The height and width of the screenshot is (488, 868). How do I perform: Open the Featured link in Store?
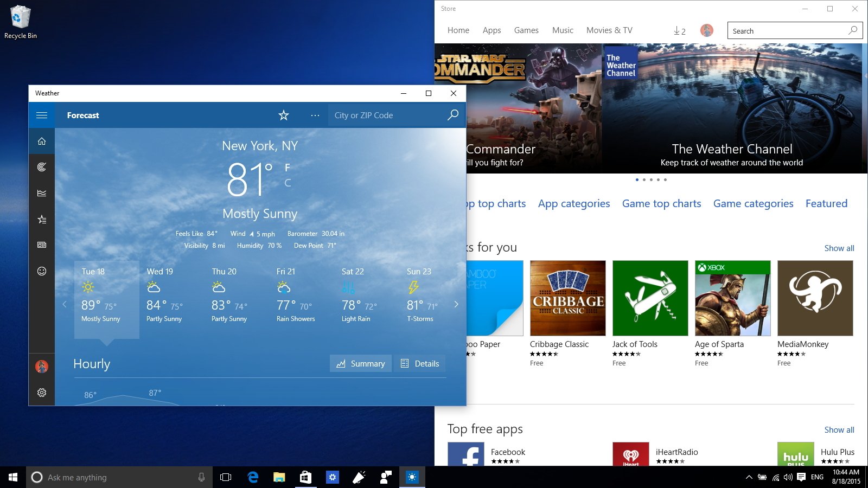click(x=826, y=204)
